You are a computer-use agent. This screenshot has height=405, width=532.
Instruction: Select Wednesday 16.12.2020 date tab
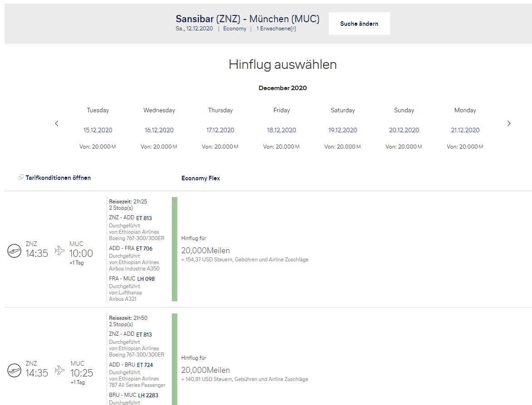(159, 129)
